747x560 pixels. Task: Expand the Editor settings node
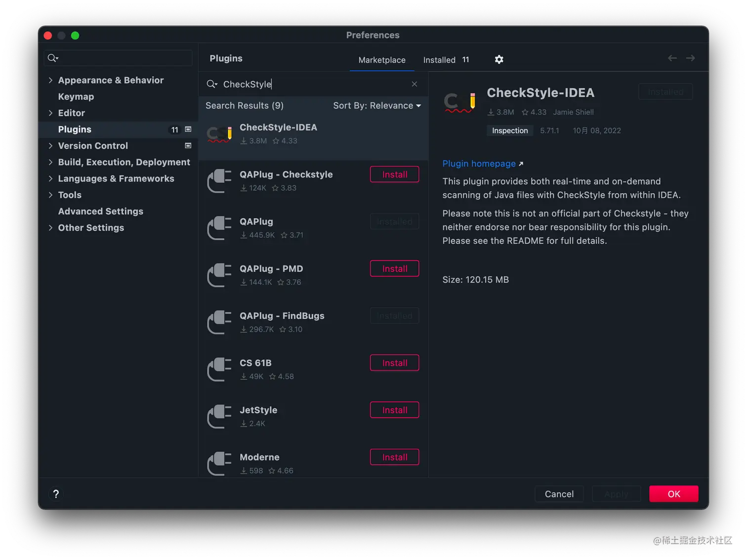point(50,113)
